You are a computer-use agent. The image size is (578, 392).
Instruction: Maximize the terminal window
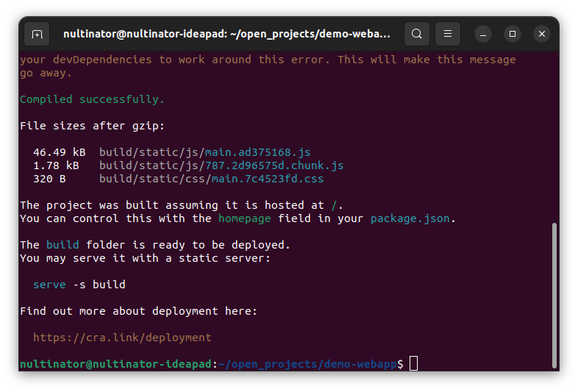click(x=513, y=34)
